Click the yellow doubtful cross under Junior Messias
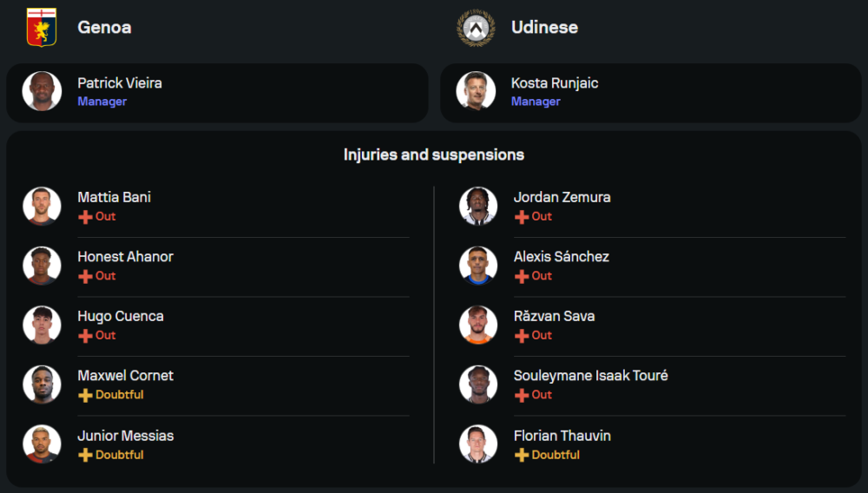The image size is (868, 493). [85, 455]
